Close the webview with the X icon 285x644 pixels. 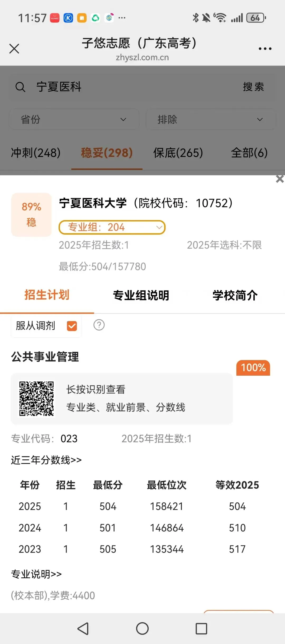click(14, 49)
